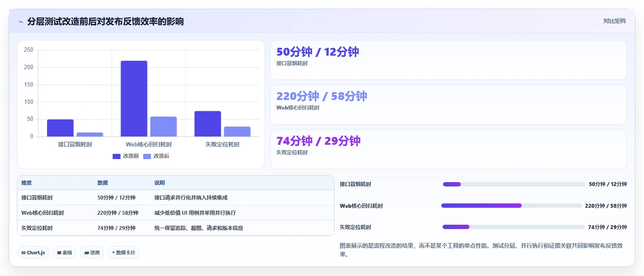
Task: Click progress row label Web核心回归耗时
Action: click(361, 206)
